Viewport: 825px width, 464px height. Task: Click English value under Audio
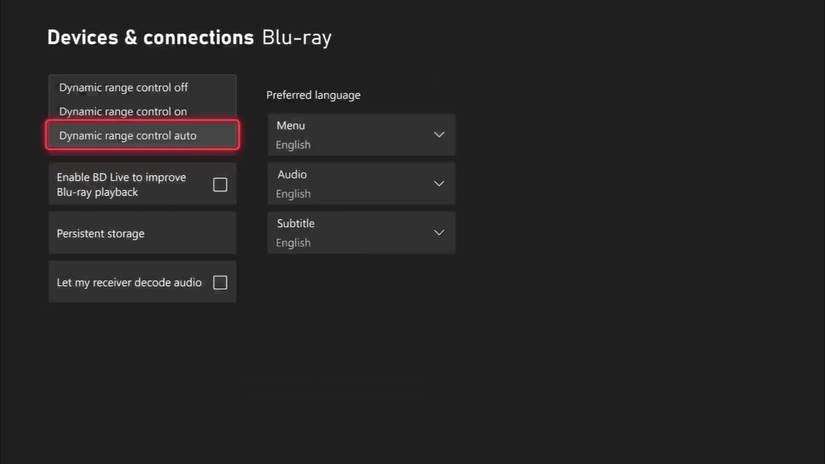click(293, 194)
